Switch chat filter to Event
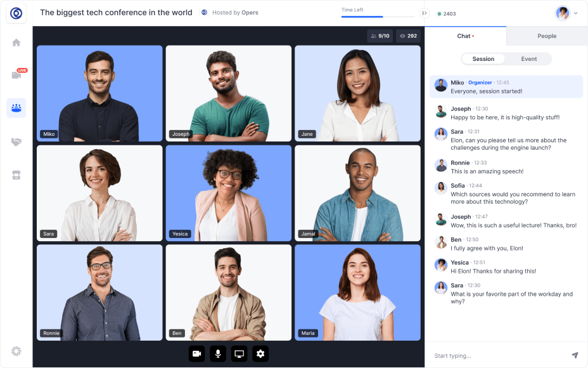Viewport: 588px width, 368px height. point(530,58)
